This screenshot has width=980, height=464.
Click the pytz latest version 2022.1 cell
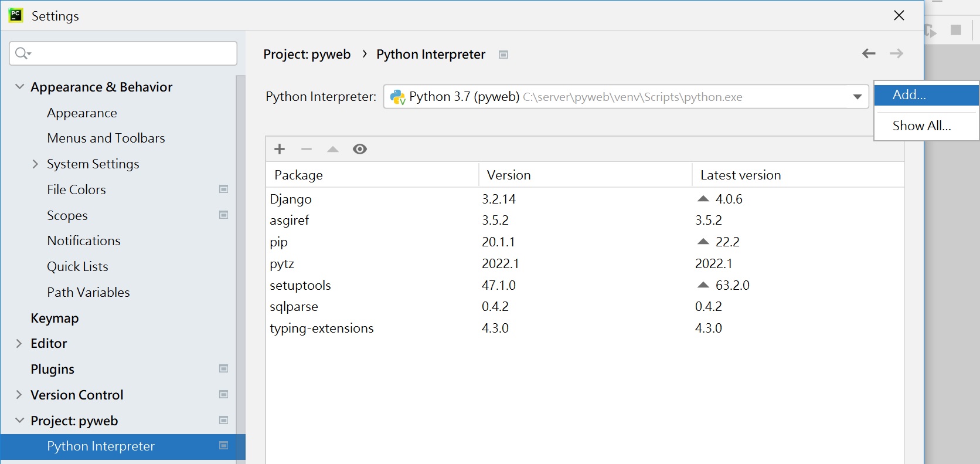point(713,263)
